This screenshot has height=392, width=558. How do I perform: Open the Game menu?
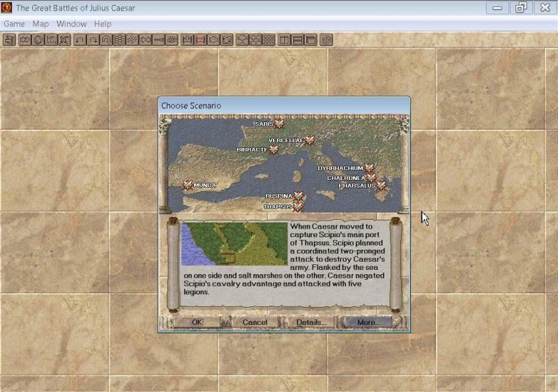point(14,24)
